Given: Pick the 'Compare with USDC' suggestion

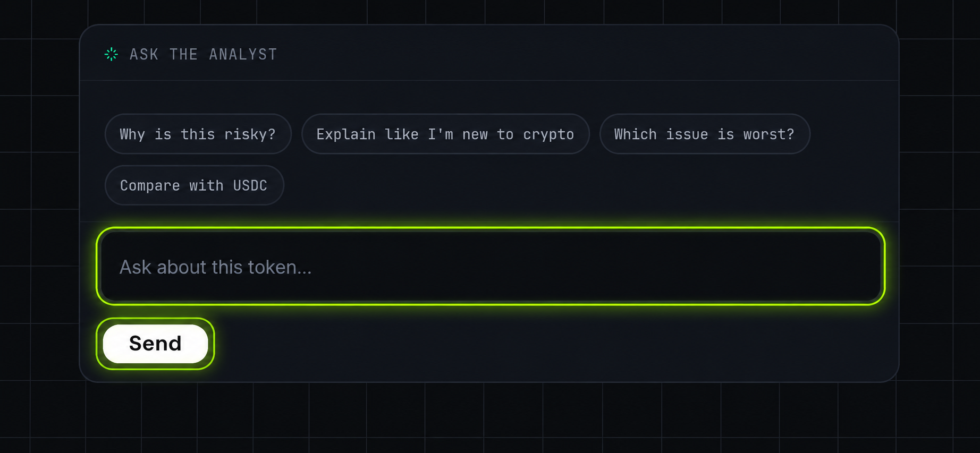Looking at the screenshot, I should point(194,185).
